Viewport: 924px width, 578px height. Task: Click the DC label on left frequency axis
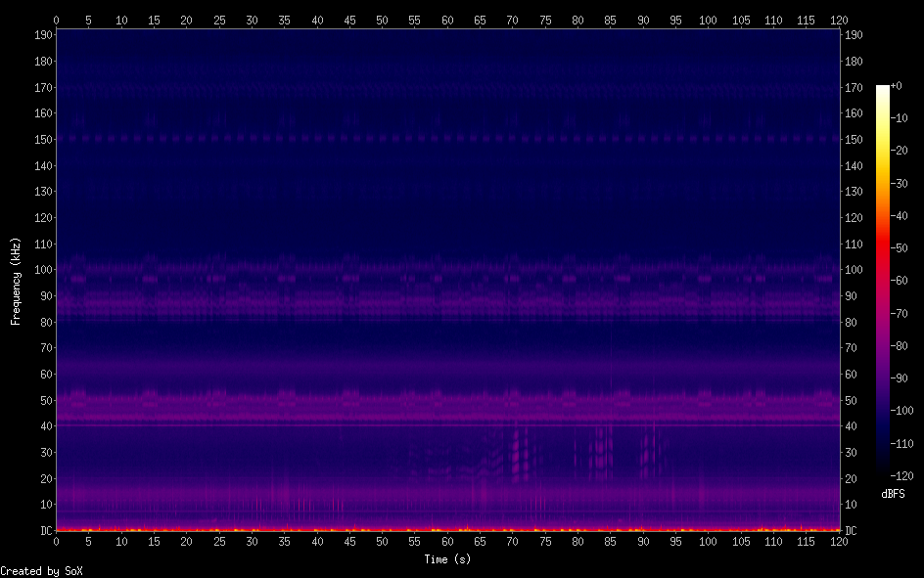[43, 531]
